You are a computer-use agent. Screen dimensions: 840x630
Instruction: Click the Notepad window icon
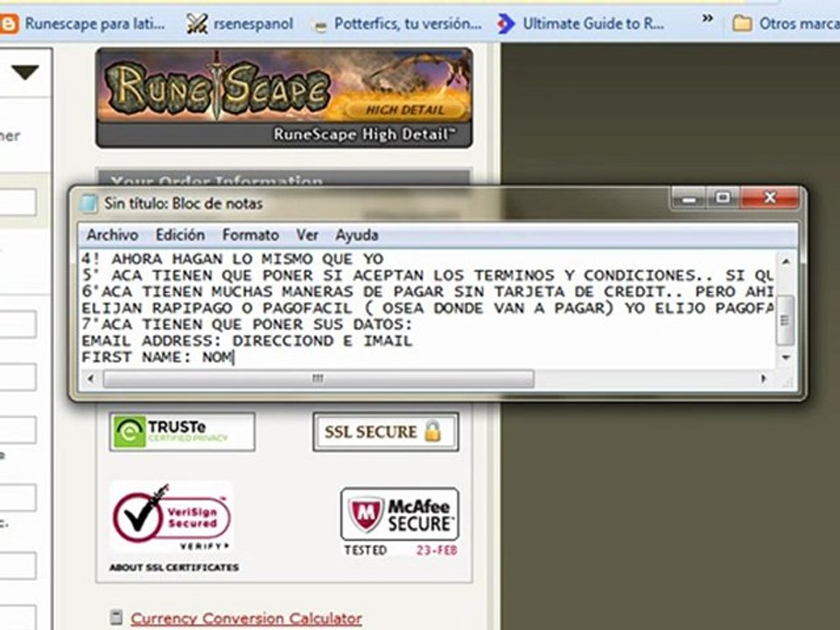(x=88, y=204)
